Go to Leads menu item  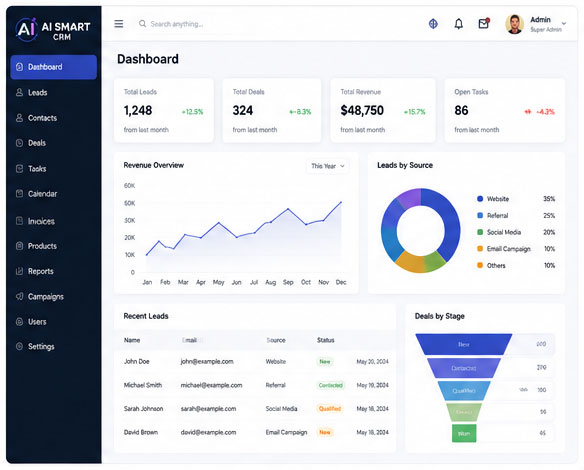tap(54, 92)
